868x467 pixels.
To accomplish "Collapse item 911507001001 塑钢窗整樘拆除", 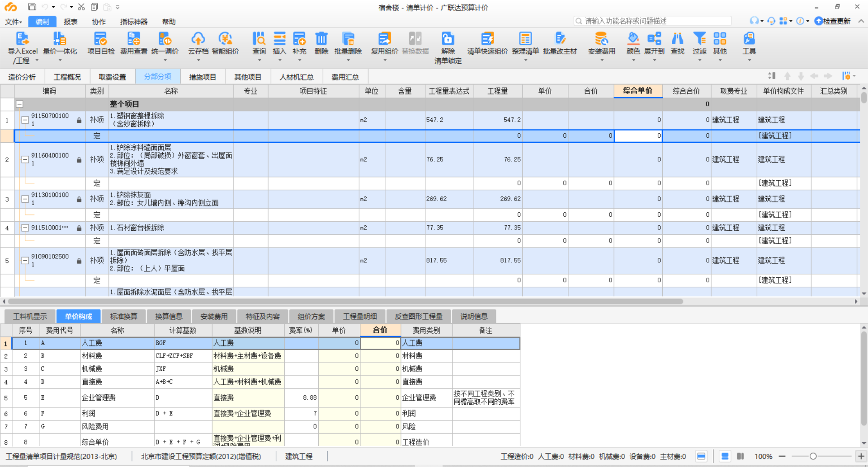I will [25, 120].
